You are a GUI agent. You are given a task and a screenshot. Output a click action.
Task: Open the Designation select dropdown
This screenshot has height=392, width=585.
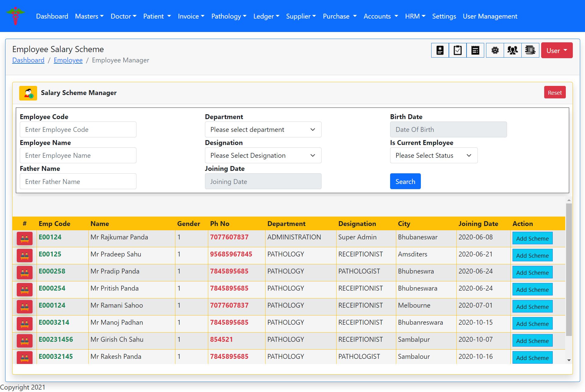click(263, 155)
